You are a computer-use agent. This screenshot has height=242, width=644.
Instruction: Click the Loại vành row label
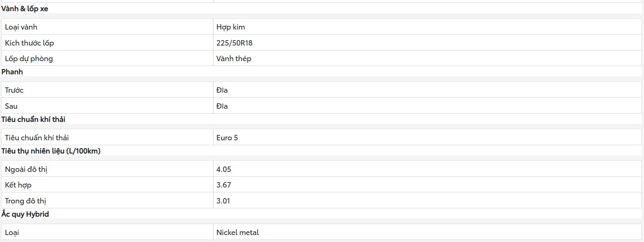pos(21,27)
